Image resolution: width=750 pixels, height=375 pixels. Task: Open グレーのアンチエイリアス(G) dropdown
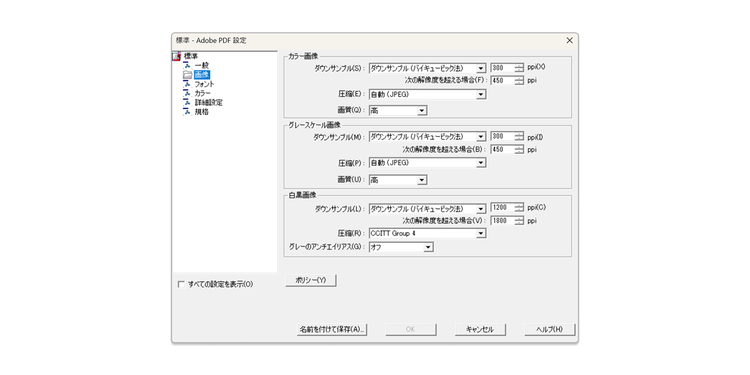tap(401, 247)
